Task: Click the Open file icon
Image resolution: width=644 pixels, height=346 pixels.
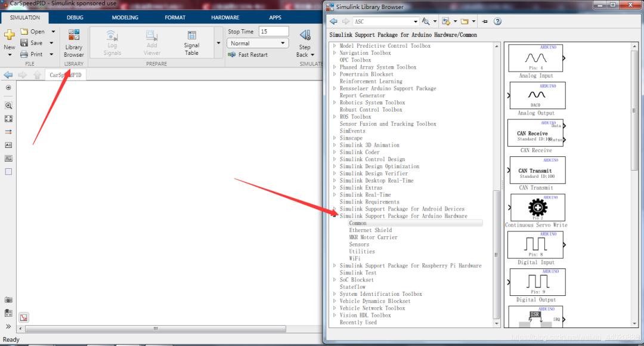Action: click(24, 31)
